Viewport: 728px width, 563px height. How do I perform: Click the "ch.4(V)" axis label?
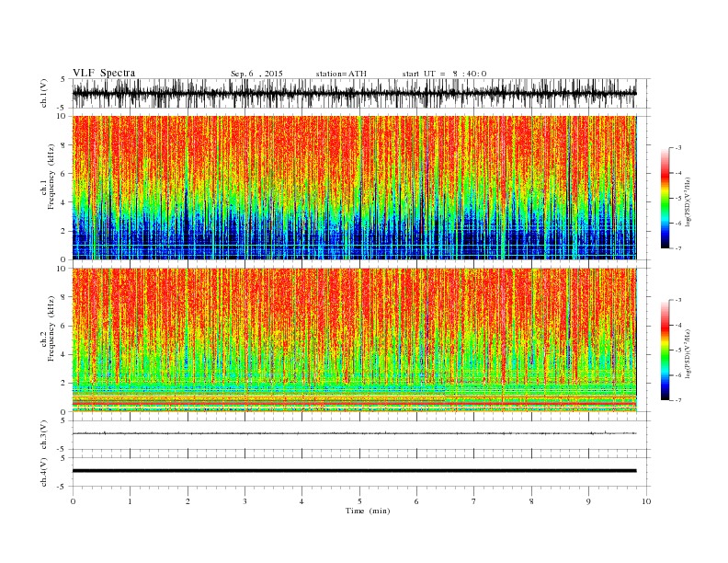(44, 472)
